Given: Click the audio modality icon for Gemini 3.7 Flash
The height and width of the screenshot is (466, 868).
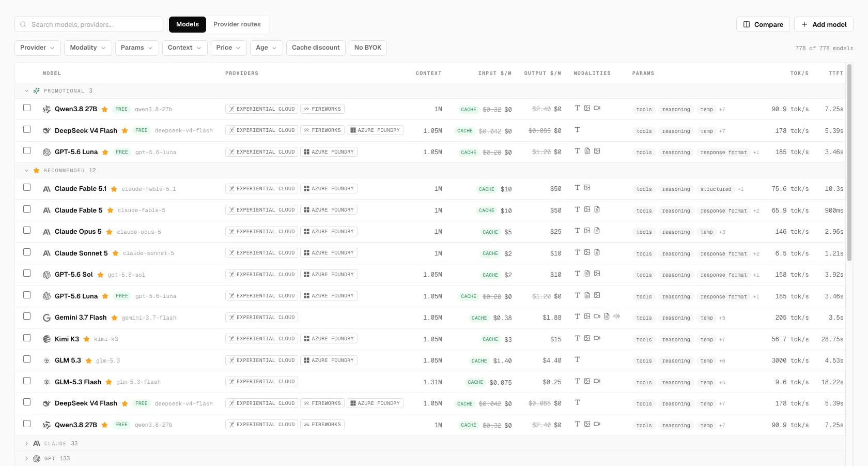Looking at the screenshot, I should point(616,316).
